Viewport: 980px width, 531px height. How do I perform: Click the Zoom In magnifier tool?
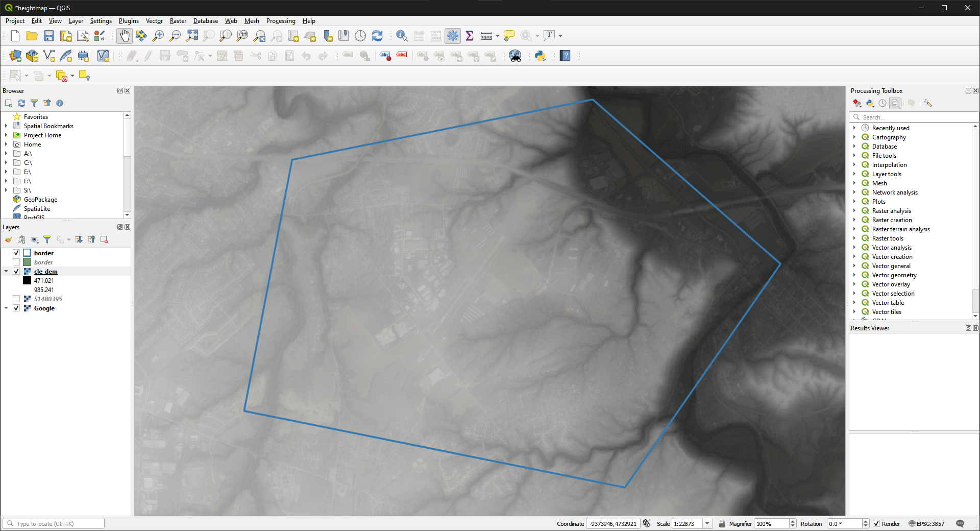158,36
